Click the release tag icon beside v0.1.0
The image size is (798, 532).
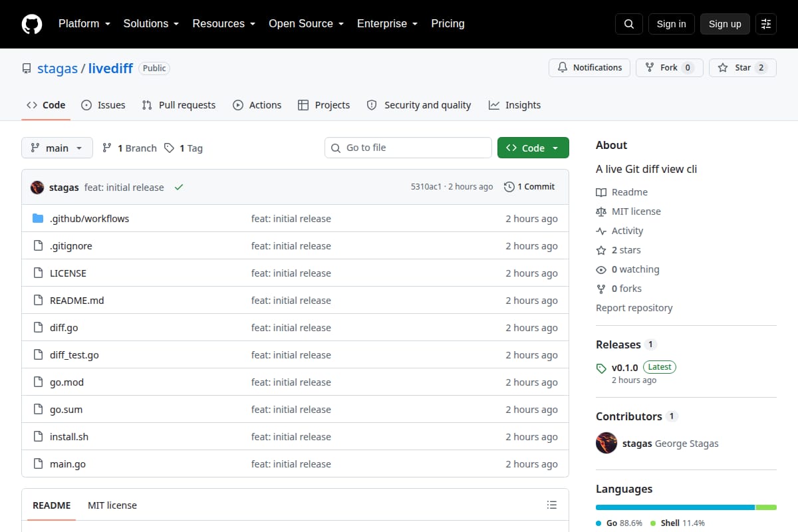coord(601,368)
